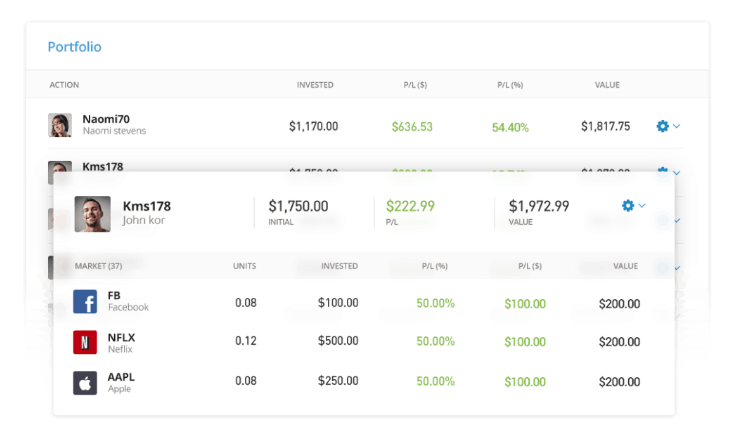Expand chevron beside Kms178 card gear
The image size is (729, 447).
[642, 206]
